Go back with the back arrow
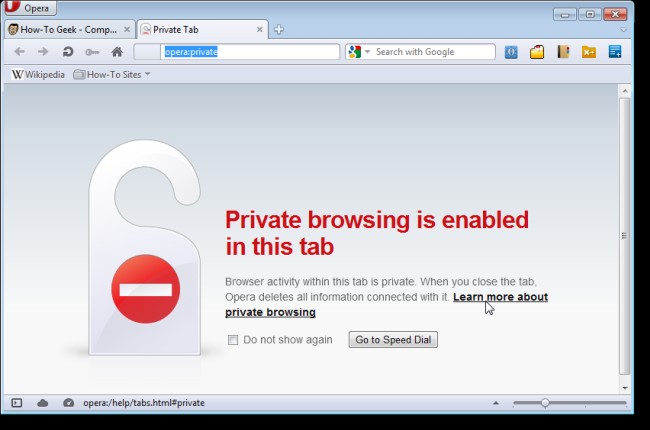The width and height of the screenshot is (650, 430). (19, 52)
